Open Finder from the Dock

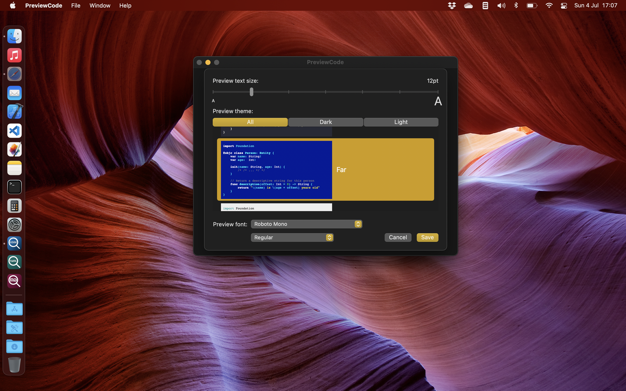click(14, 36)
